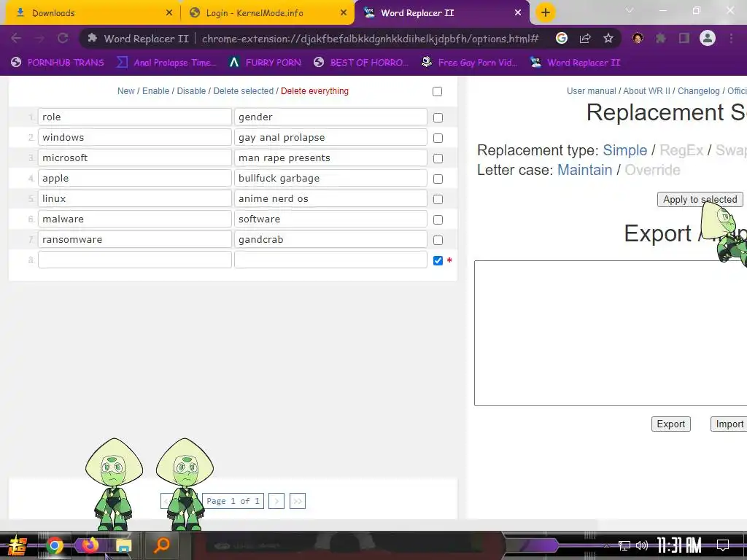The width and height of the screenshot is (747, 560).
Task: Open the Changelog link
Action: coord(698,91)
